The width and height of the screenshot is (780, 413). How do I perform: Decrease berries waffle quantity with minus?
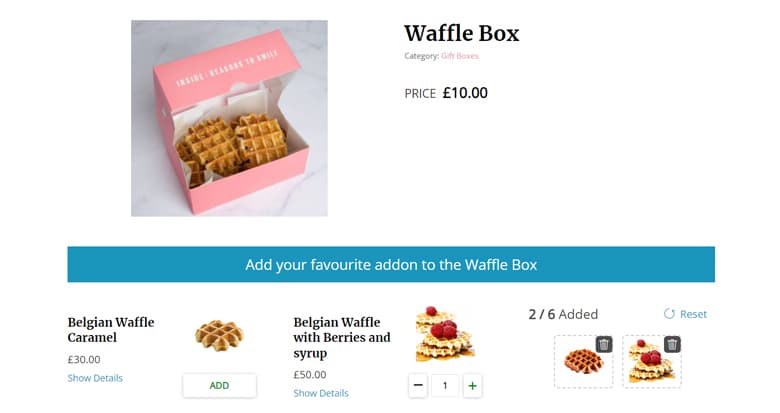[418, 385]
